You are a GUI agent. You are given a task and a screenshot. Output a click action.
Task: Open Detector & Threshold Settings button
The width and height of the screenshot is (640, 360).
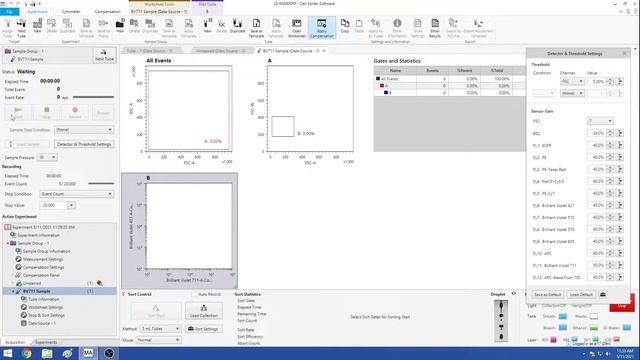[84, 144]
